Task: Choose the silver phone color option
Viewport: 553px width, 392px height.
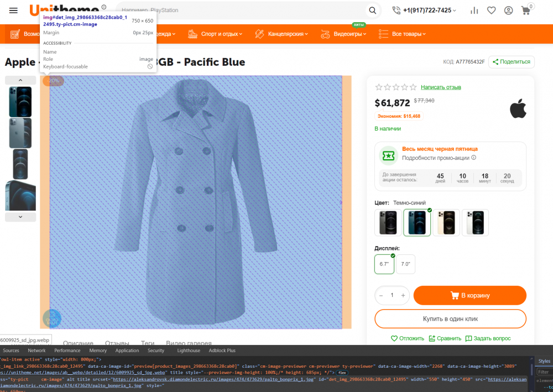Action: click(x=475, y=223)
